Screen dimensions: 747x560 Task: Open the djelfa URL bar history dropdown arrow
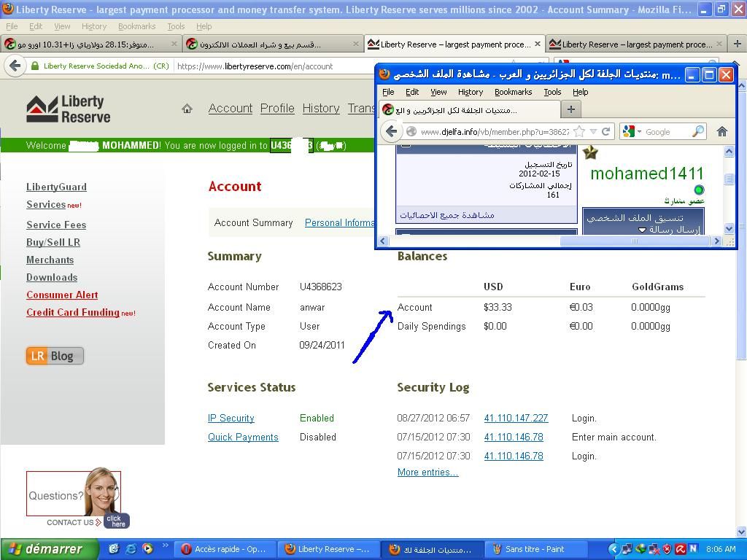coord(593,131)
